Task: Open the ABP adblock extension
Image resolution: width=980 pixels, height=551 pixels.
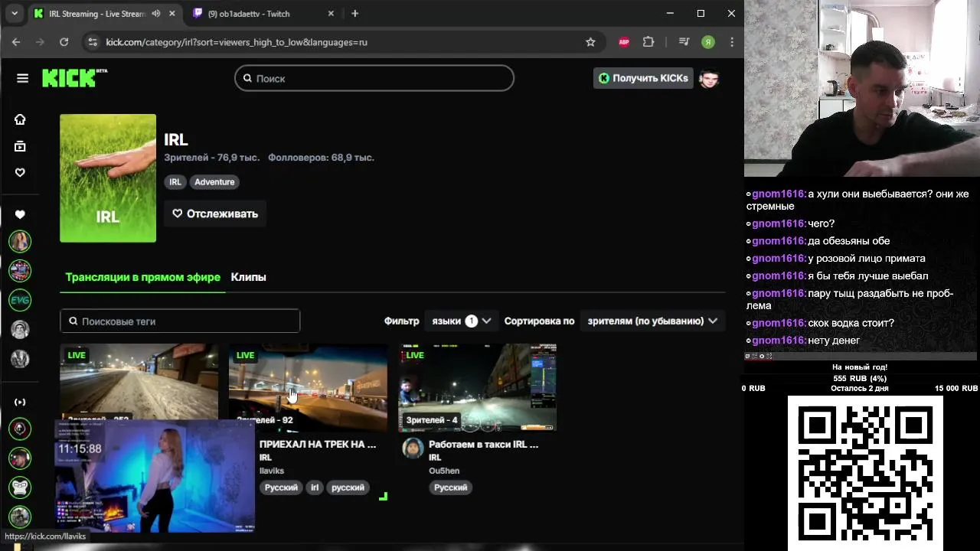Action: pos(624,42)
